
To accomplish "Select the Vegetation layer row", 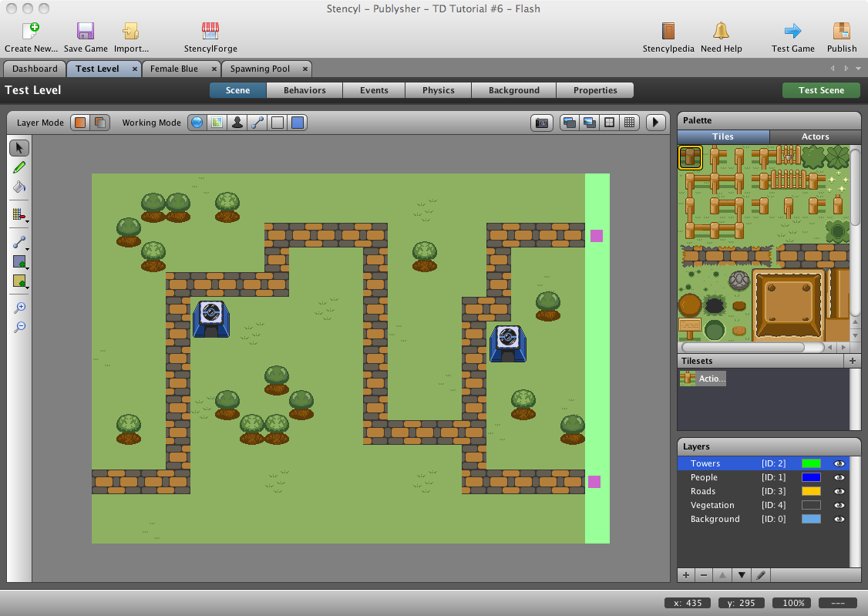I will (763, 505).
